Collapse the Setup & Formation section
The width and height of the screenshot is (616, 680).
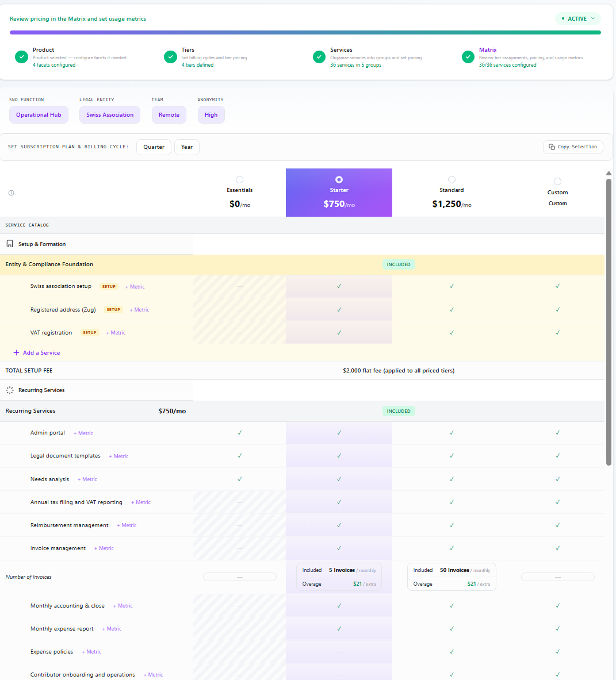click(x=96, y=244)
